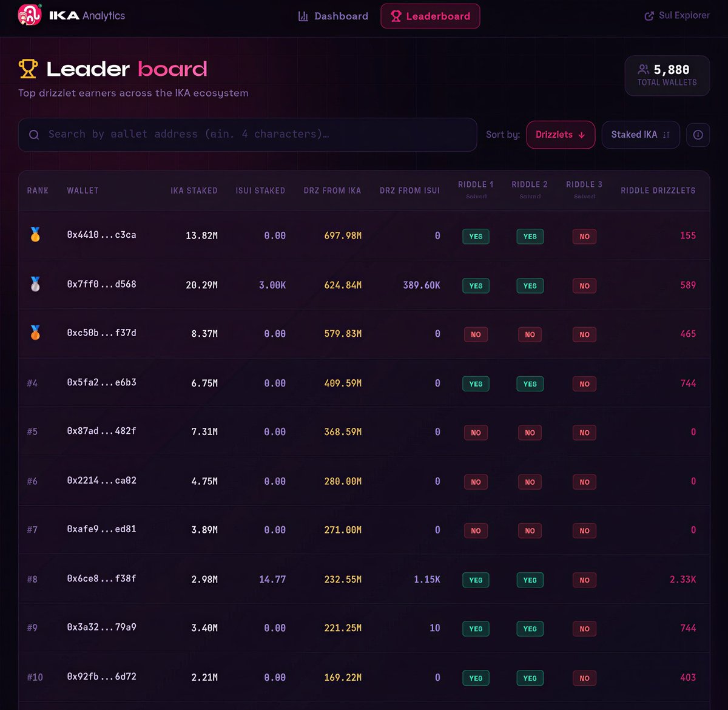
Task: Click the WALLET column header
Action: (x=83, y=191)
